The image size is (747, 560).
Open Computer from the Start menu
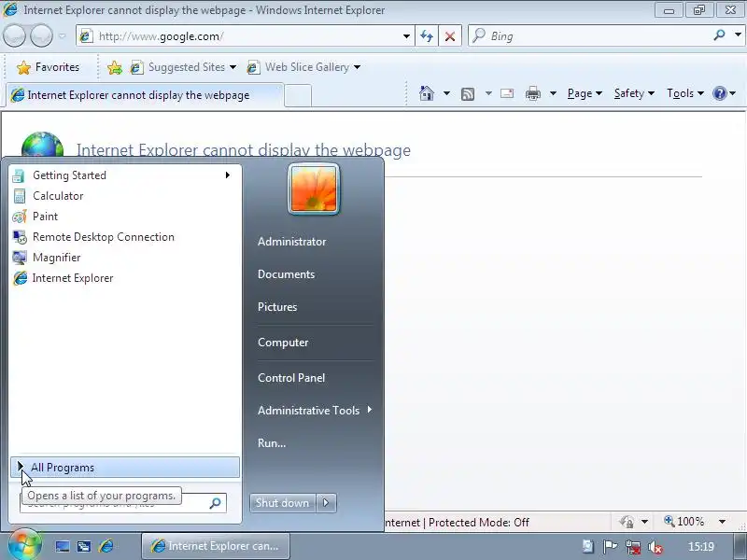coord(283,343)
